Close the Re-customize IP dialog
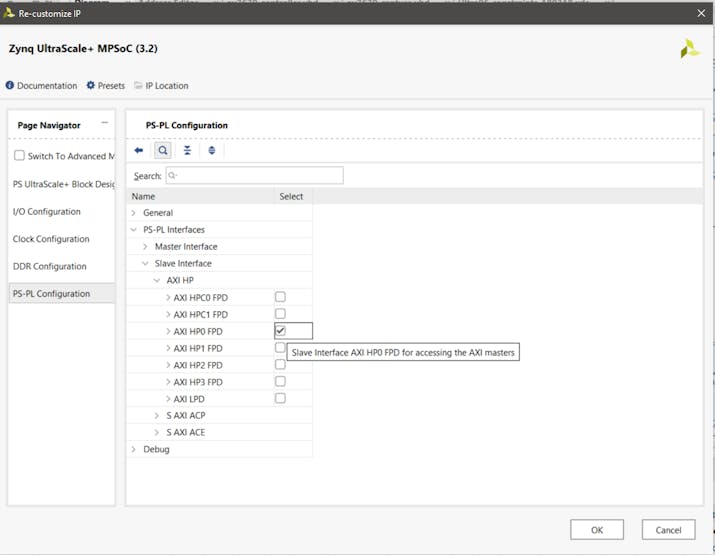The width and height of the screenshot is (715, 555). pyautogui.click(x=701, y=13)
